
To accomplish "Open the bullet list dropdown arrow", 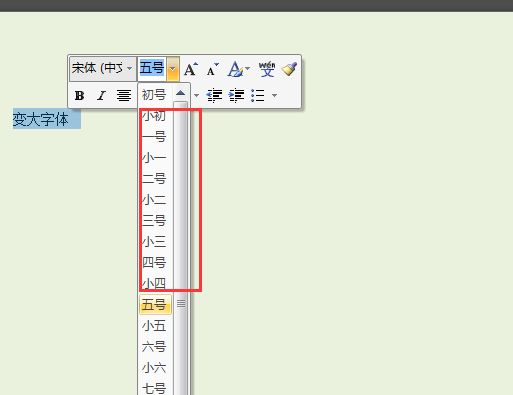I will pos(274,96).
